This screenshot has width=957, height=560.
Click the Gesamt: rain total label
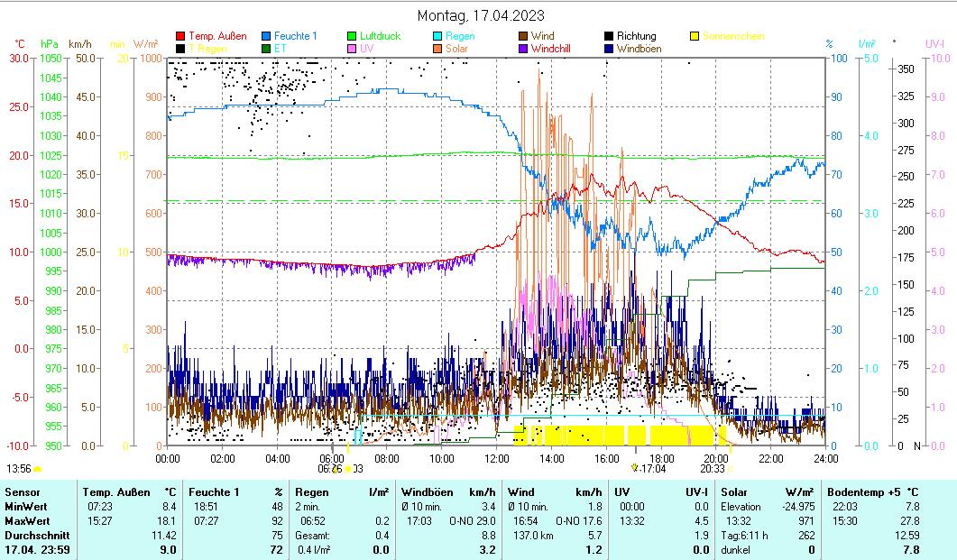tap(312, 536)
